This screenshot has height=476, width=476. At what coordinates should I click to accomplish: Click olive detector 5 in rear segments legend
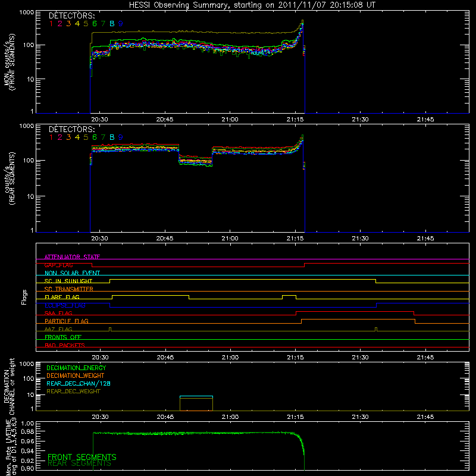click(86, 137)
